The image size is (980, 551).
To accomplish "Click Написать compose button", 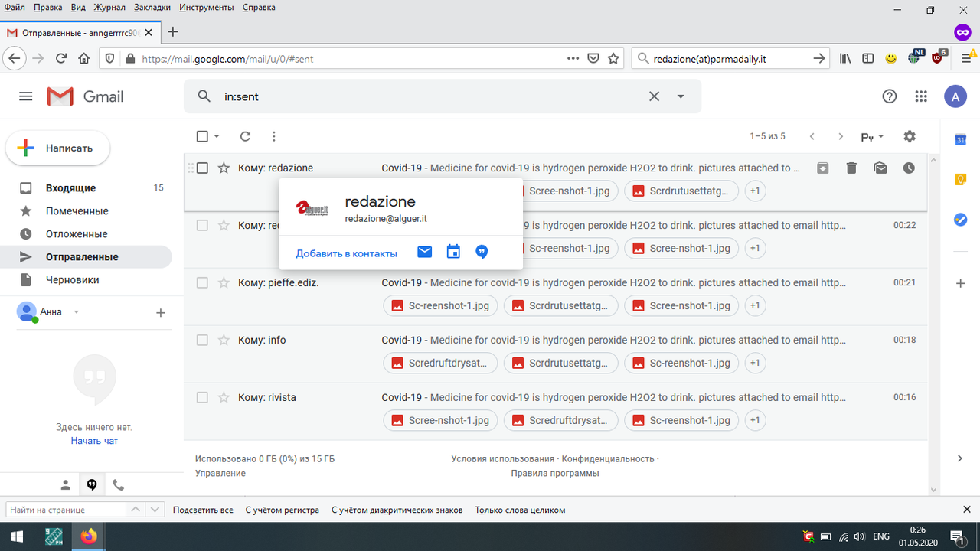I will tap(58, 148).
